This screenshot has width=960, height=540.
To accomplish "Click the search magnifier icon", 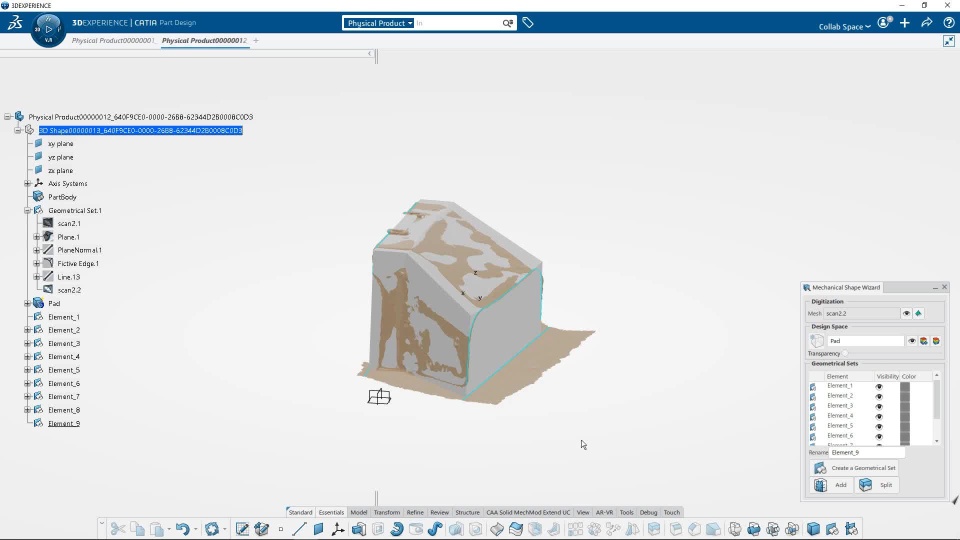I will click(508, 23).
